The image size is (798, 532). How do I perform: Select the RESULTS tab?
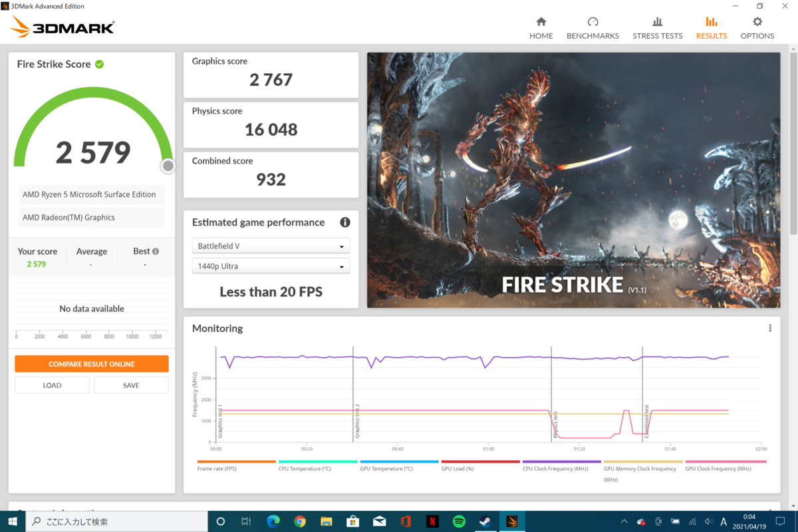pyautogui.click(x=711, y=28)
